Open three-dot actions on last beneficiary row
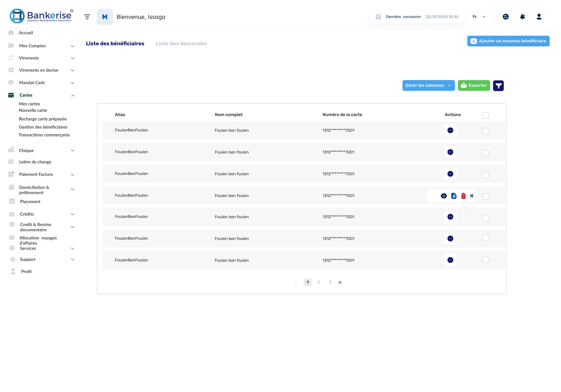Viewport: 561px width, 392px height. click(450, 260)
